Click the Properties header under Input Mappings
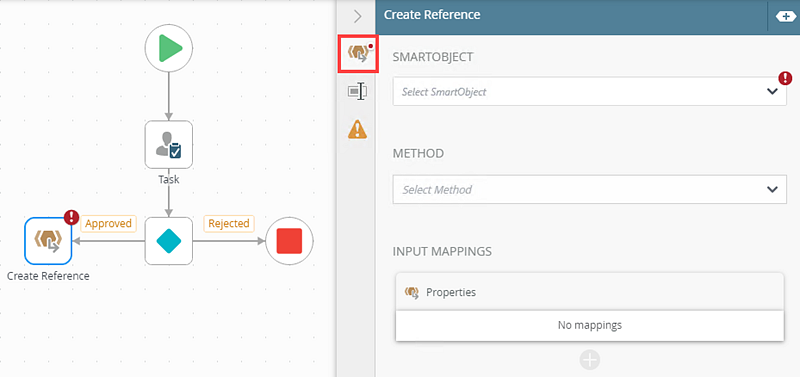Screen dimensions: 800x377 tap(590, 292)
